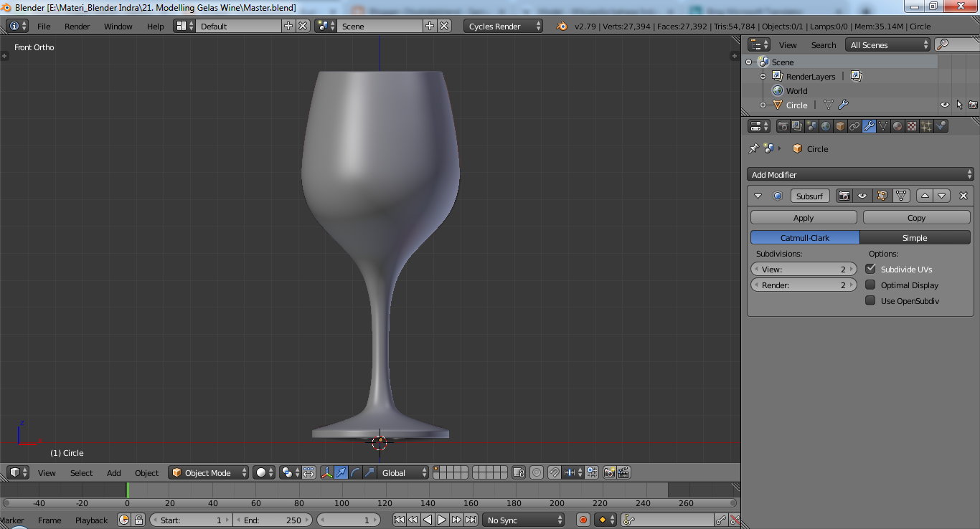
Task: Toggle Subsurf modifier viewport eye visibility
Action: (862, 195)
